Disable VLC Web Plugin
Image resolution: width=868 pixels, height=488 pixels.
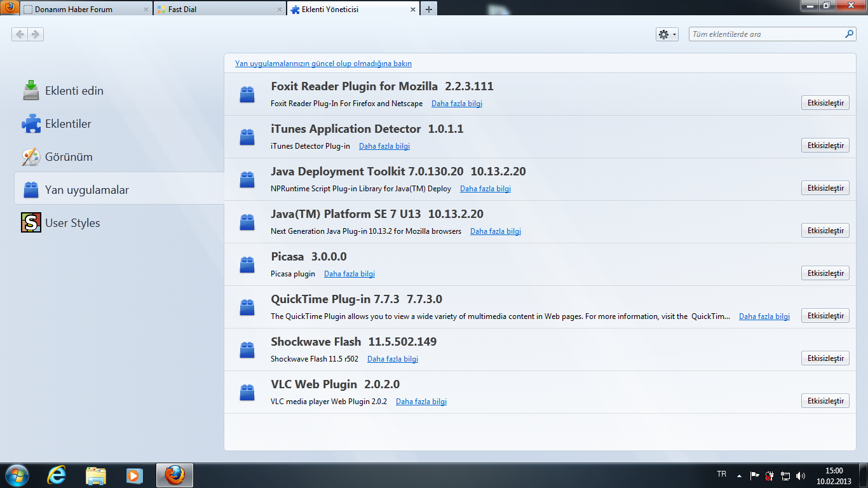pos(825,401)
